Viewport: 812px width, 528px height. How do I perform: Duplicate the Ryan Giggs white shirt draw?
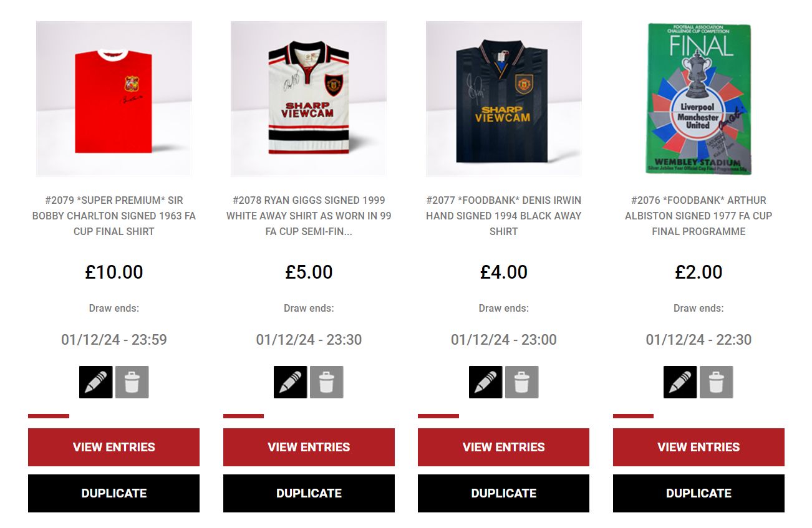(309, 493)
